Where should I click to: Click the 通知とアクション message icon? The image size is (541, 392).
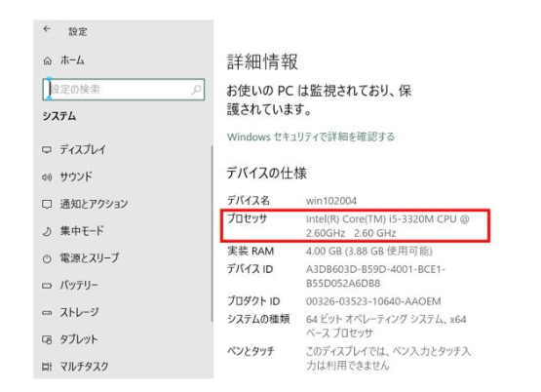(x=47, y=204)
